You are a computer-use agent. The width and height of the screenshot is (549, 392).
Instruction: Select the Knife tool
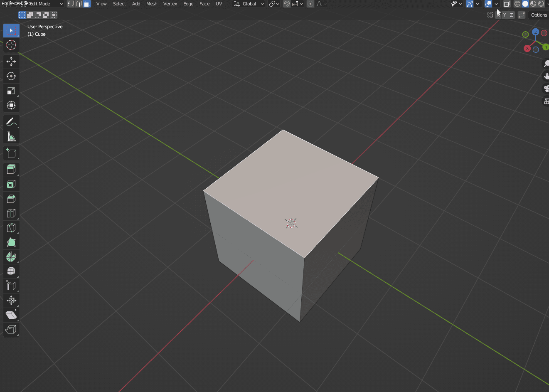click(11, 228)
